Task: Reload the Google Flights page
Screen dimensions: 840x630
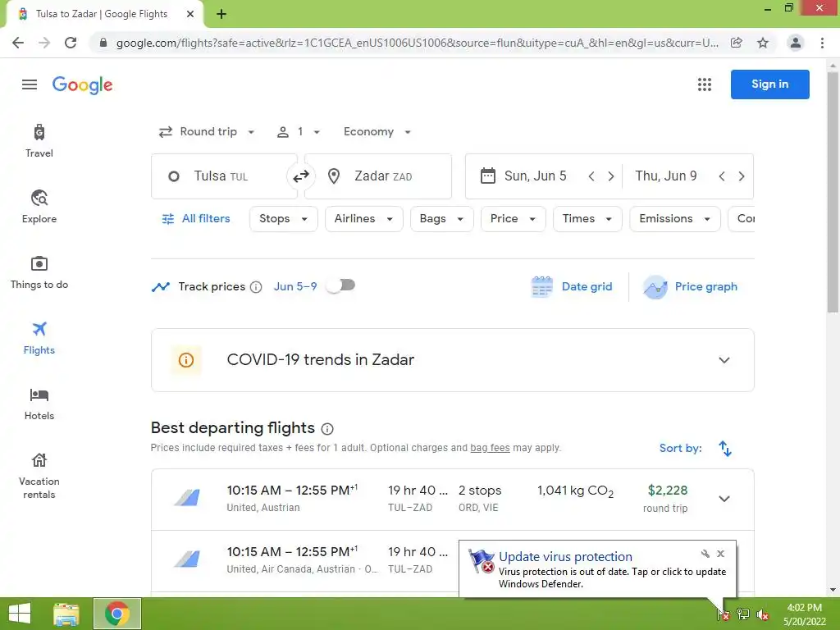Action: [x=71, y=43]
